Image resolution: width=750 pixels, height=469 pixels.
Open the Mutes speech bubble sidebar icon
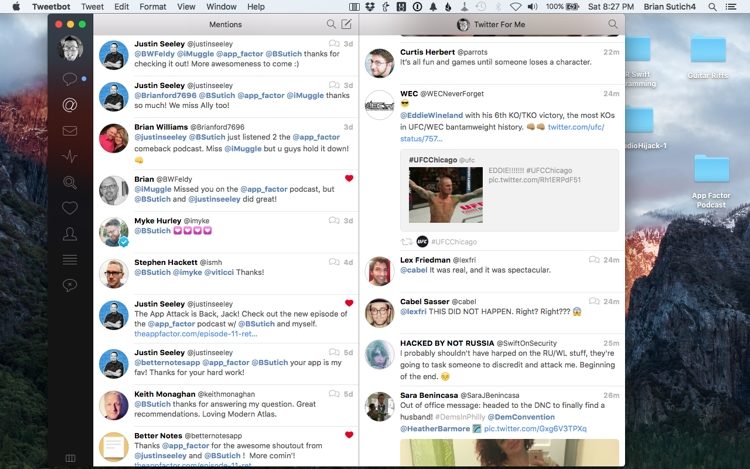[x=69, y=285]
